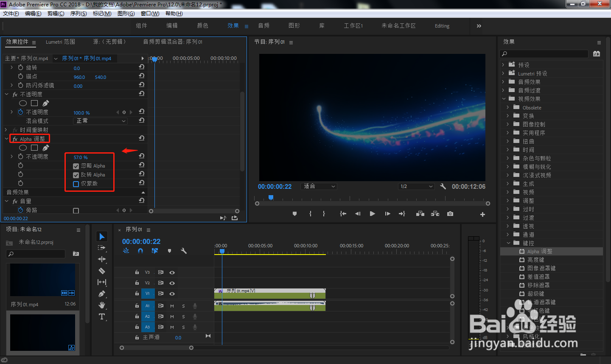Select the Hand tool
The width and height of the screenshot is (611, 364).
click(x=102, y=305)
